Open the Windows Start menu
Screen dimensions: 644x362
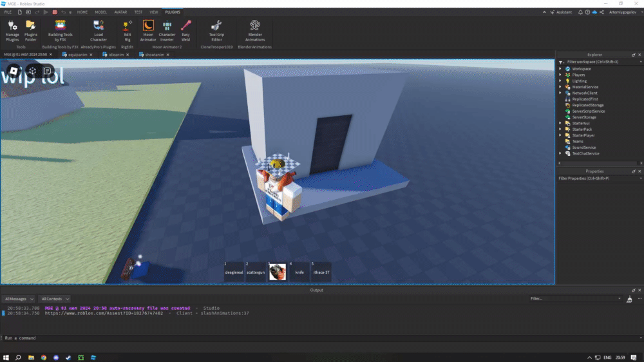coord(6,357)
